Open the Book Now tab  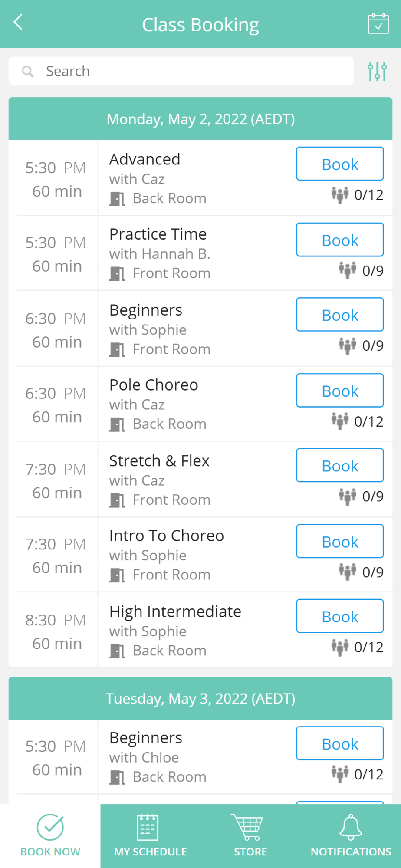click(50, 836)
